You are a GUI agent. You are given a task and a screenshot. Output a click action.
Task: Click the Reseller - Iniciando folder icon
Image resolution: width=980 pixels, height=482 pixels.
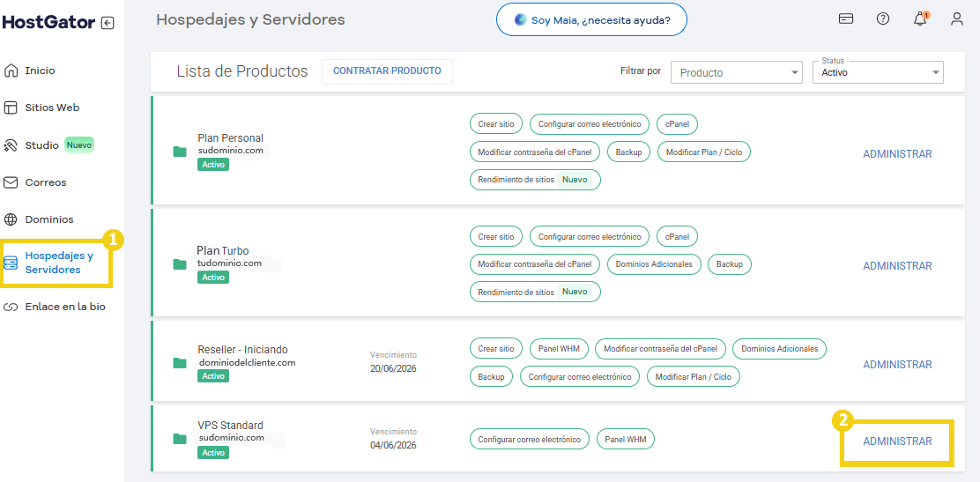tap(180, 362)
